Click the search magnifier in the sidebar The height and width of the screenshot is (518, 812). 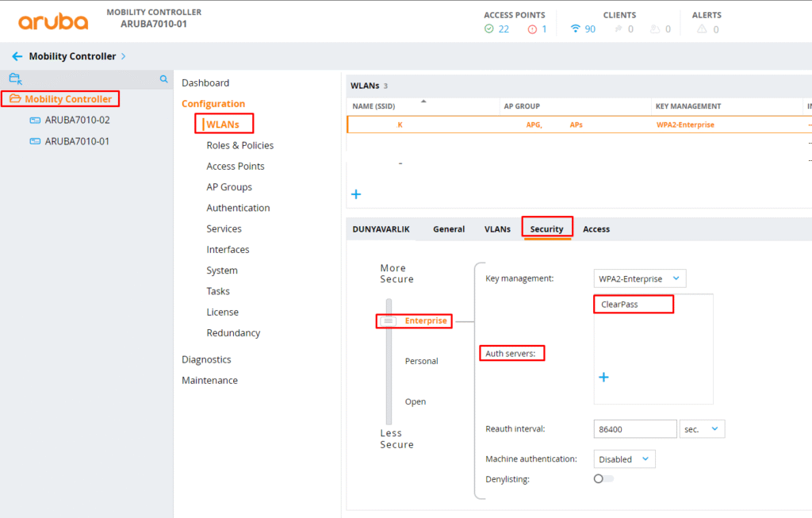point(164,79)
